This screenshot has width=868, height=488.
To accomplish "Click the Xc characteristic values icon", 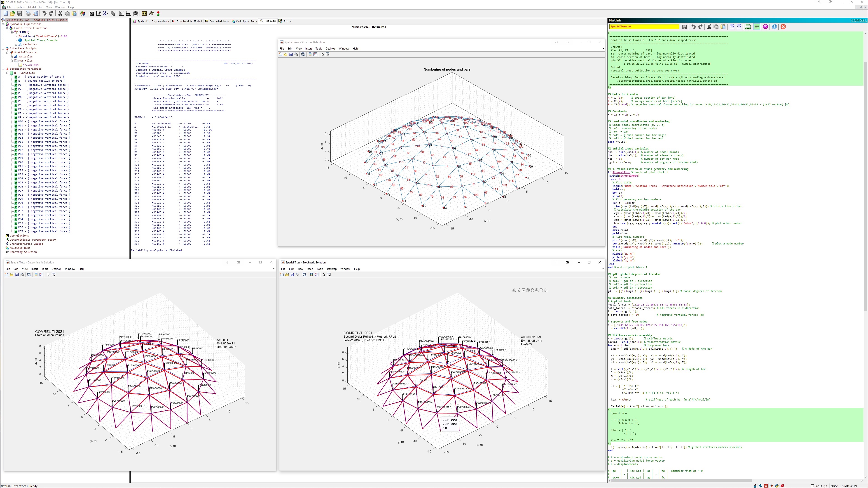I will 106,14.
